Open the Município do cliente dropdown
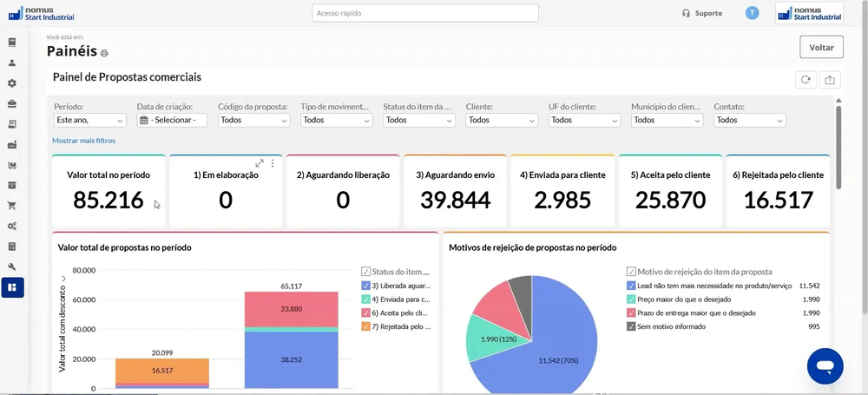This screenshot has width=868, height=395. [x=667, y=120]
